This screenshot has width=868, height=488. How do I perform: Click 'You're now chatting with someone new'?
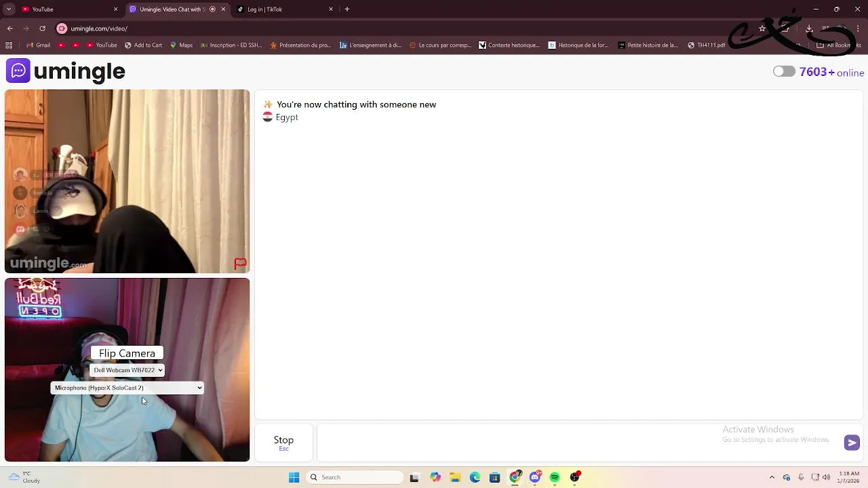[356, 104]
